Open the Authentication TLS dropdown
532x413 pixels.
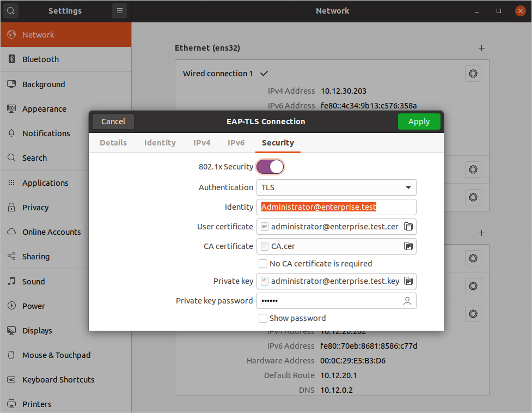click(x=336, y=187)
